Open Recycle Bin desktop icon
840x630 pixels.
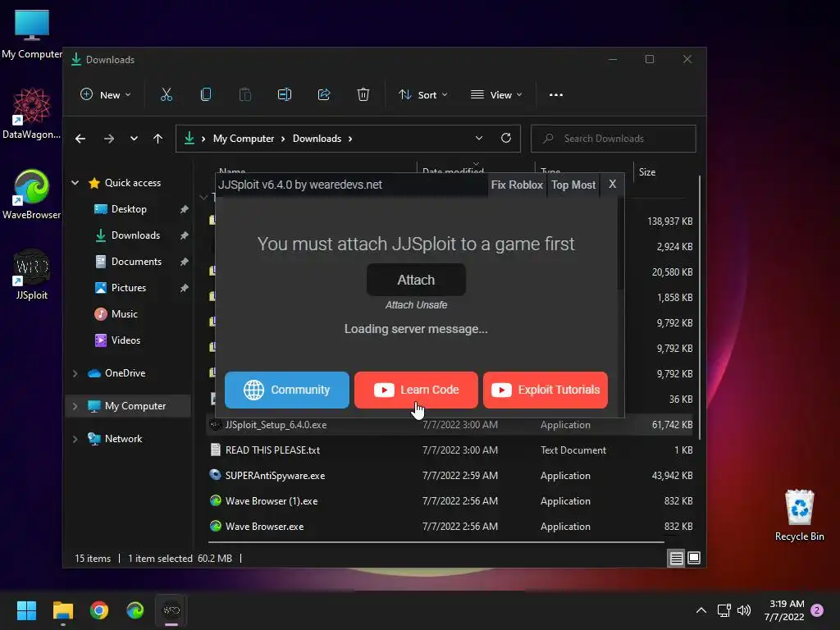799,515
